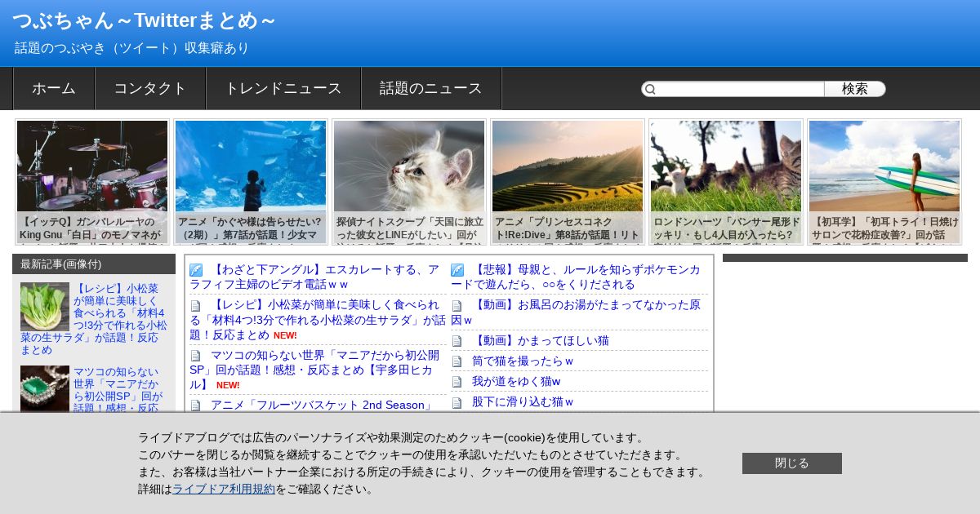Viewport: 980px width, 514px height.
Task: Click the bok choy recipe thumbnail in sidebar
Action: tap(45, 307)
